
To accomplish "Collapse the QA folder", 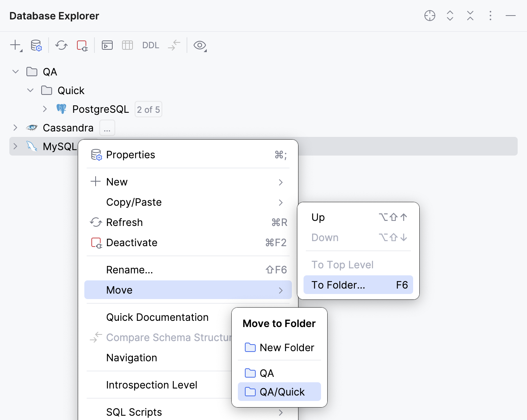I will pyautogui.click(x=15, y=72).
